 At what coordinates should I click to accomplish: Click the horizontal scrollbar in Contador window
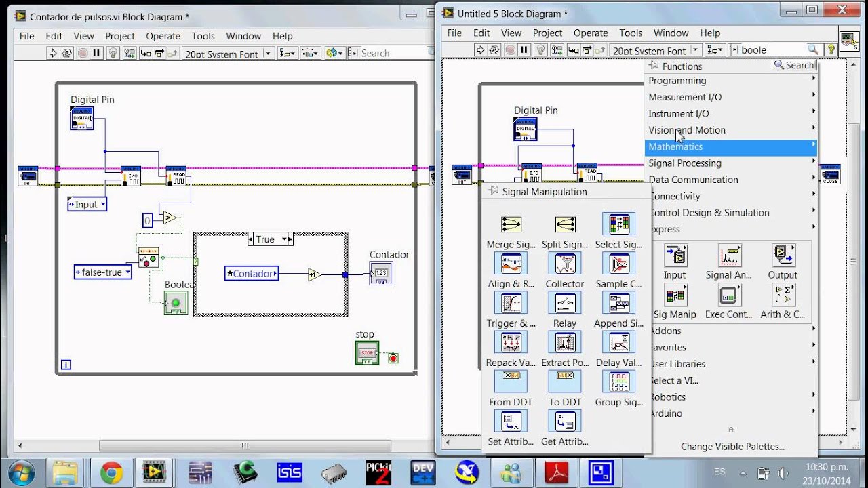coord(245,445)
